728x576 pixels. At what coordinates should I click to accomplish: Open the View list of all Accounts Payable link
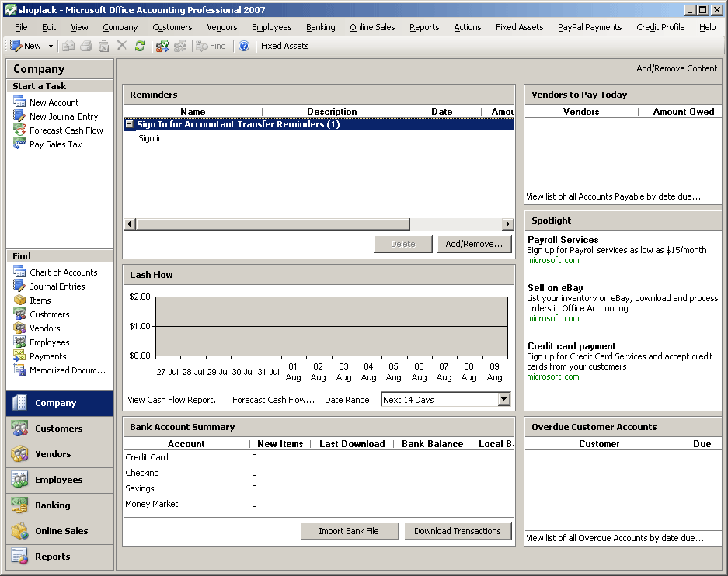pos(613,196)
